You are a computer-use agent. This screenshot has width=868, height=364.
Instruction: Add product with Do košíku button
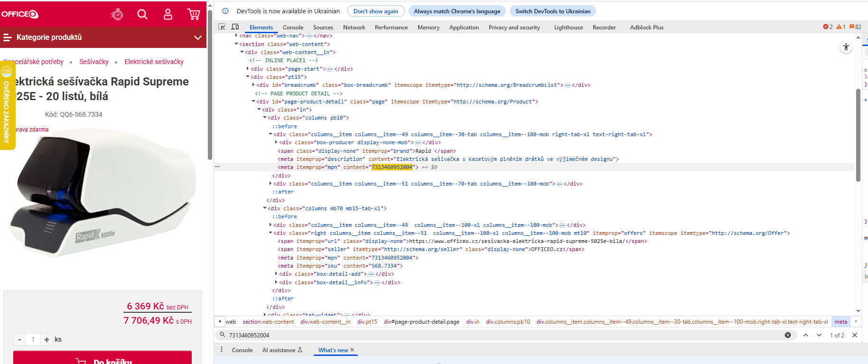pyautogui.click(x=103, y=358)
